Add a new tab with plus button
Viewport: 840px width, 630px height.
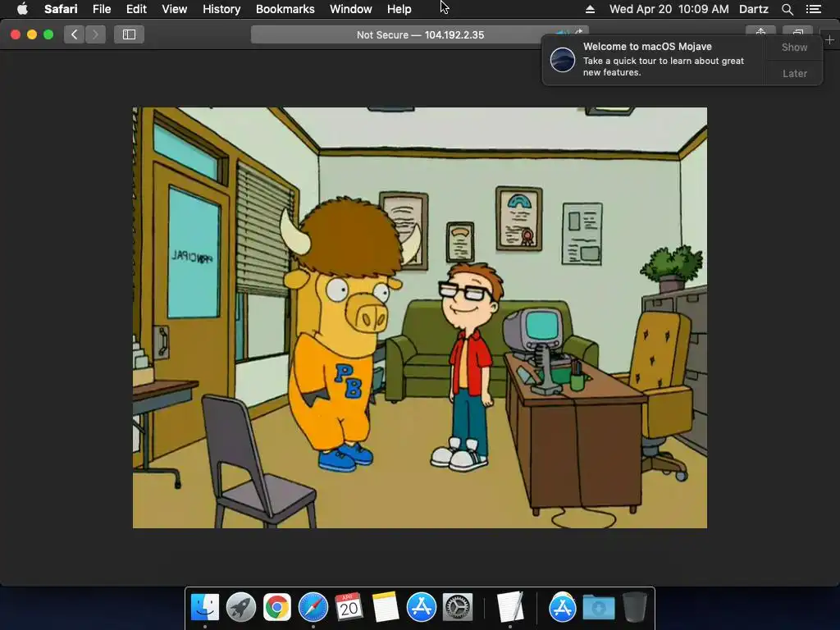point(829,39)
